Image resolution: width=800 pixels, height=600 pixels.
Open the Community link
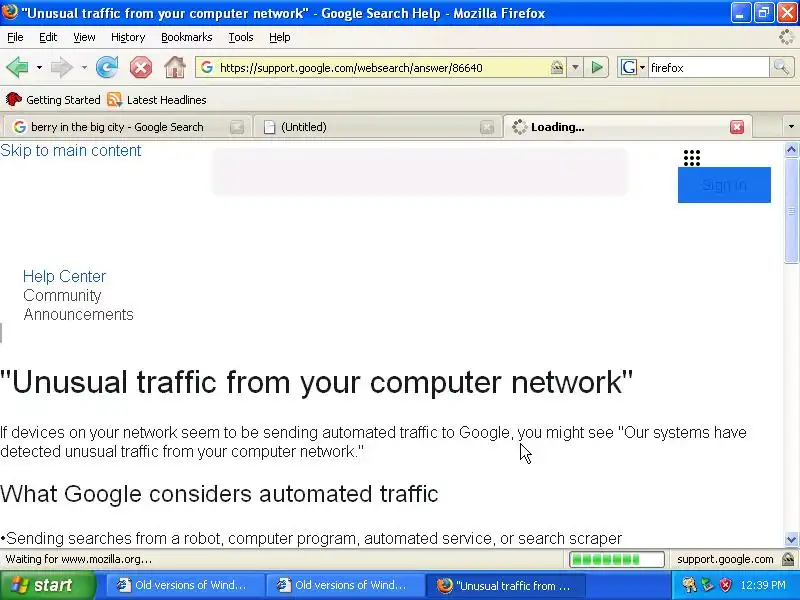[62, 295]
